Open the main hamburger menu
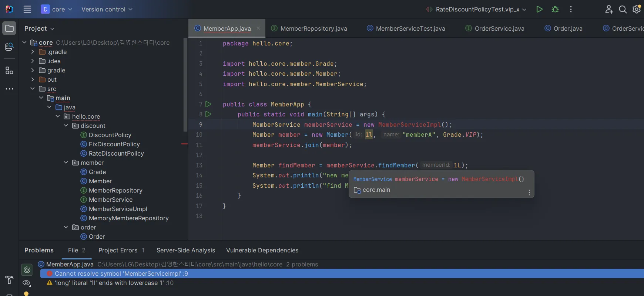 pos(27,9)
